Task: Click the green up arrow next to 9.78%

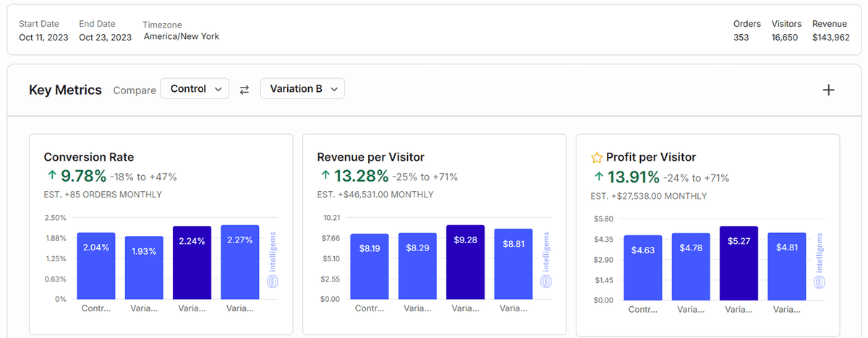Action: [51, 176]
